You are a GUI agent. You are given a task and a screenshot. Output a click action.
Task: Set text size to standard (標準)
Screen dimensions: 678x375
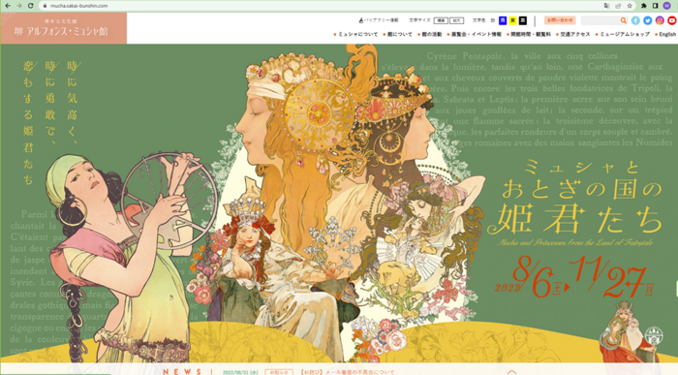441,20
